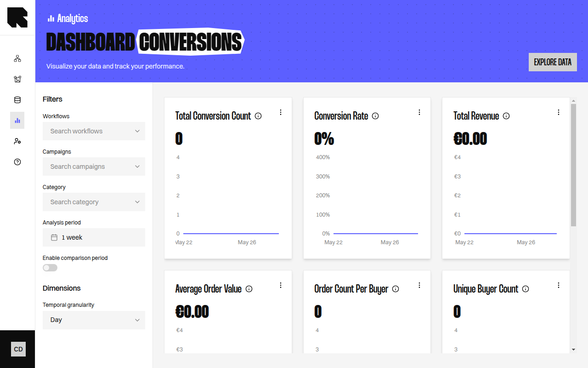Image resolution: width=588 pixels, height=368 pixels.
Task: Show info for Total Conversion Count
Action: tap(258, 116)
